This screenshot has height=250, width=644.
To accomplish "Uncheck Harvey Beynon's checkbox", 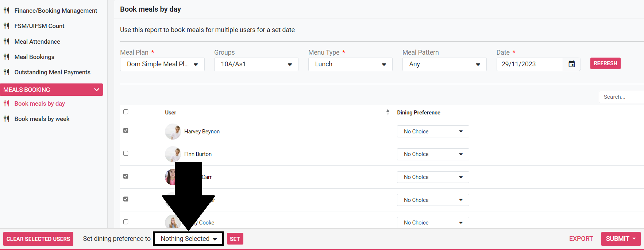I will click(x=126, y=130).
